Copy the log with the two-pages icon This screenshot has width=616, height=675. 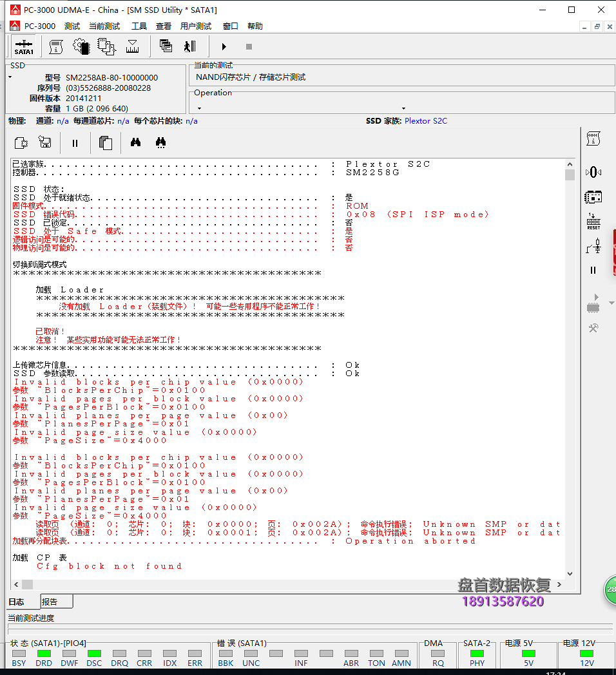(106, 142)
